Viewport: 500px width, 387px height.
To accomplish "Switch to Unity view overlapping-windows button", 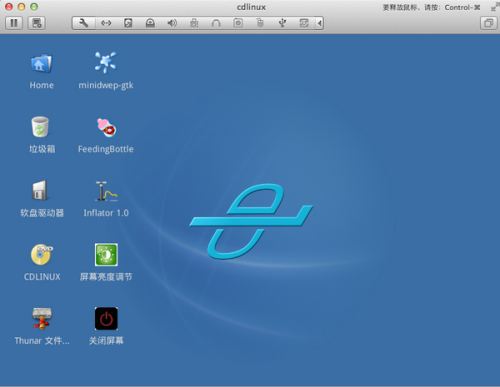I will point(488,23).
